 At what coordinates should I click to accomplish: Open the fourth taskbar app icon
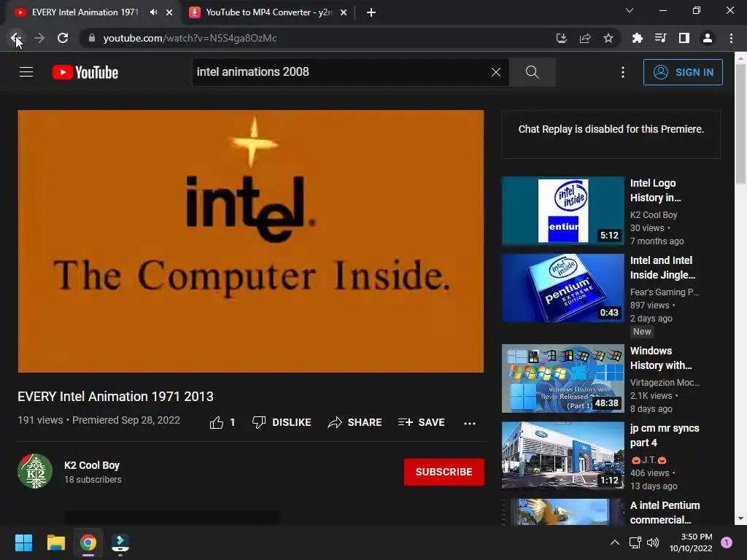click(x=120, y=543)
